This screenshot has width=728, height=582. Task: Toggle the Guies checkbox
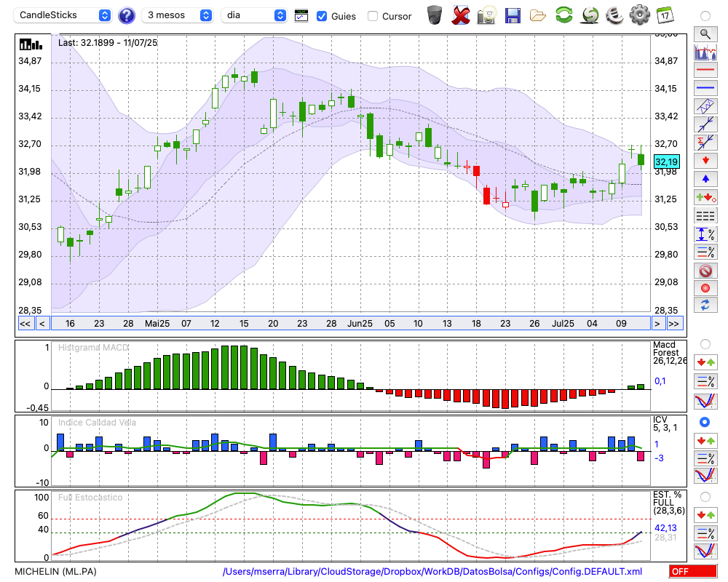click(x=321, y=16)
